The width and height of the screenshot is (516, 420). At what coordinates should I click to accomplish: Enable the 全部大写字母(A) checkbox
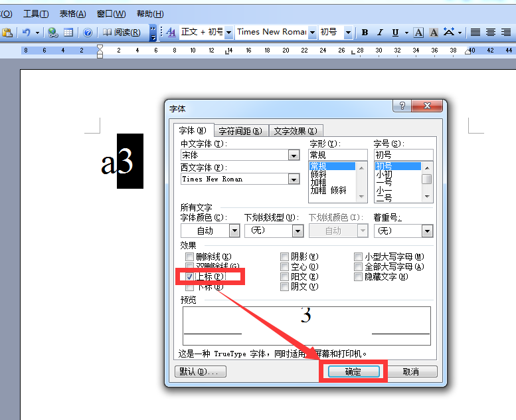pyautogui.click(x=358, y=266)
